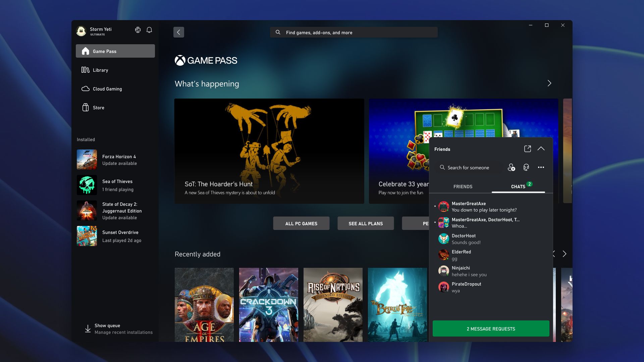644x362 pixels.
Task: Open the Store section
Action: click(x=98, y=107)
